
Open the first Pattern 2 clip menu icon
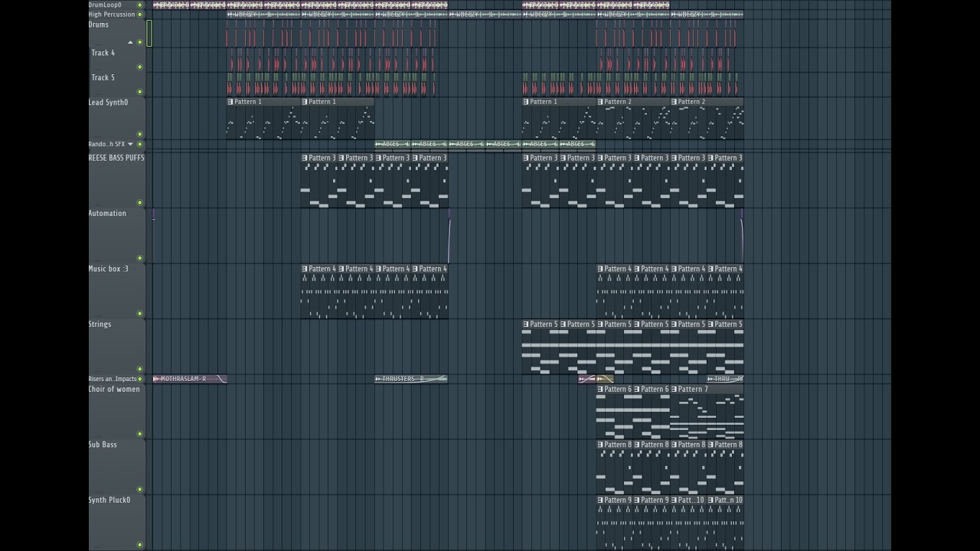click(599, 102)
